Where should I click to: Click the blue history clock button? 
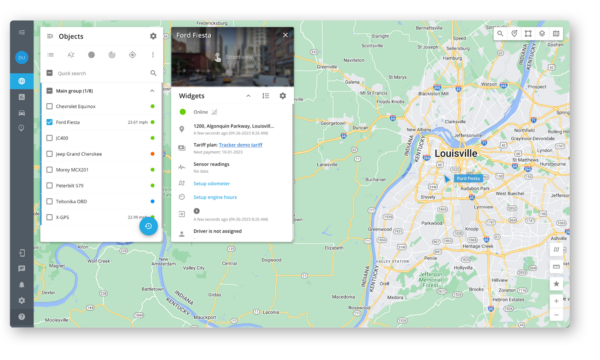(x=148, y=226)
